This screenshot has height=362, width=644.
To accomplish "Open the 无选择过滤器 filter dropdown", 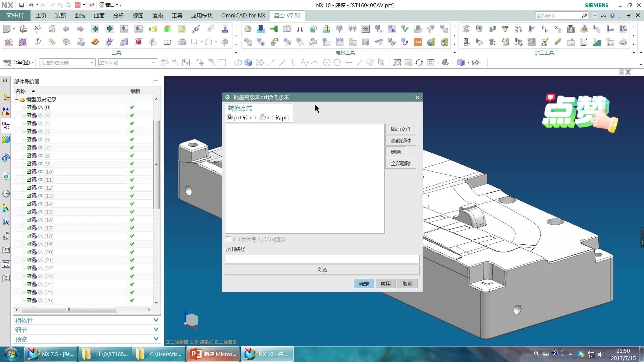I will (x=67, y=62).
